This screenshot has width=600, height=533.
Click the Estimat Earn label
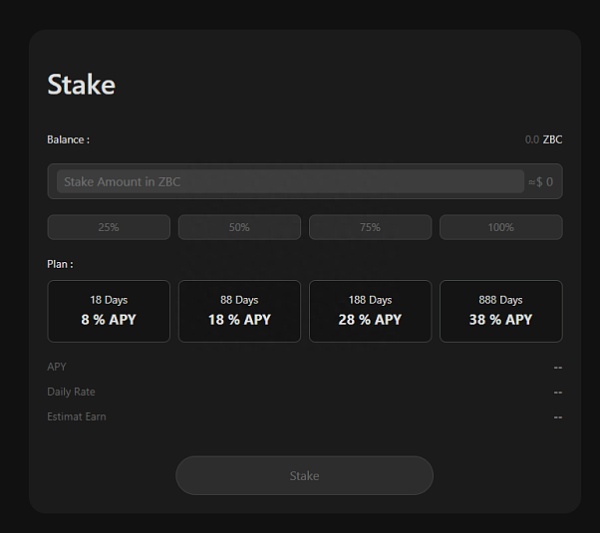pyautogui.click(x=76, y=416)
